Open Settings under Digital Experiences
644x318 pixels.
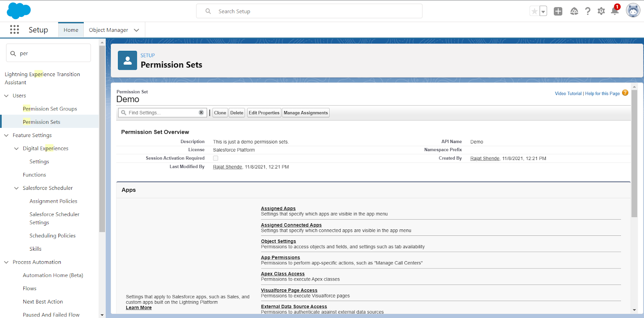[x=39, y=162]
